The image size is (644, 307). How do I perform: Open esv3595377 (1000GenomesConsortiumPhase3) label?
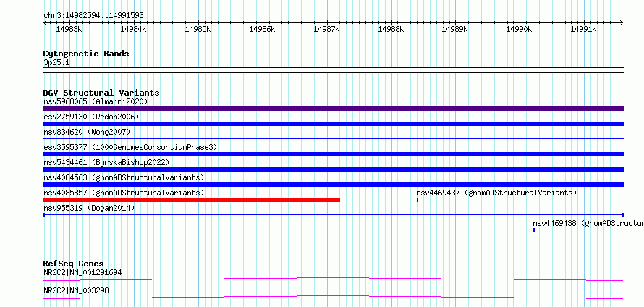click(130, 147)
